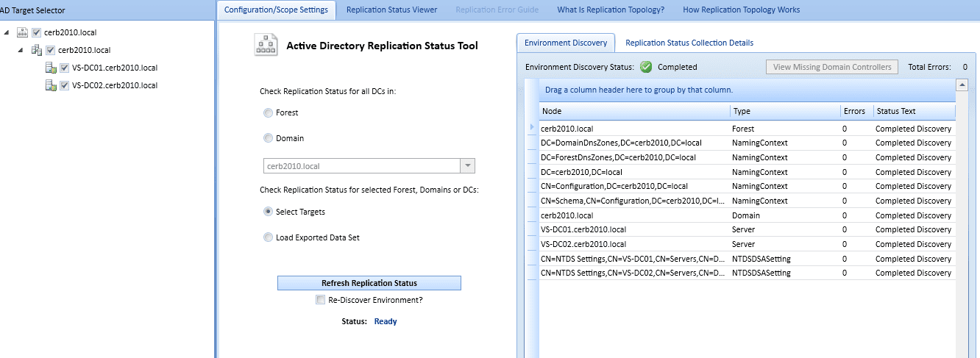Click the green Completed status checkmark icon
This screenshot has width=980, height=358.
point(646,67)
